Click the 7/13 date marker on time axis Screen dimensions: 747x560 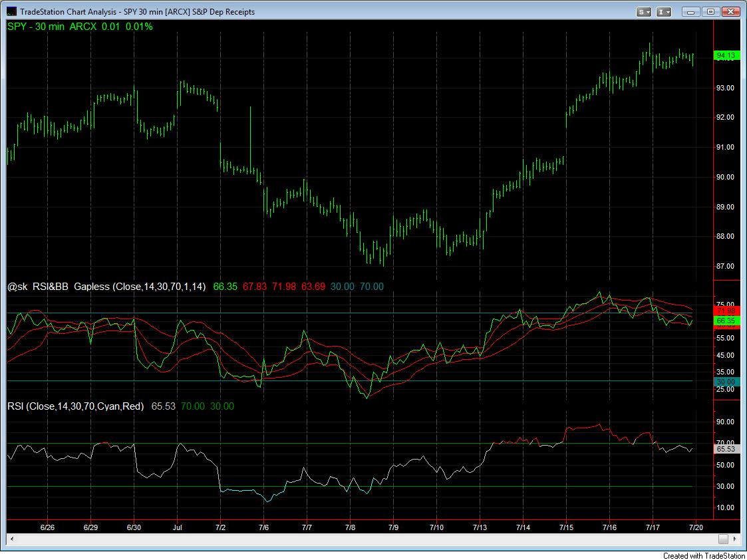(x=480, y=527)
